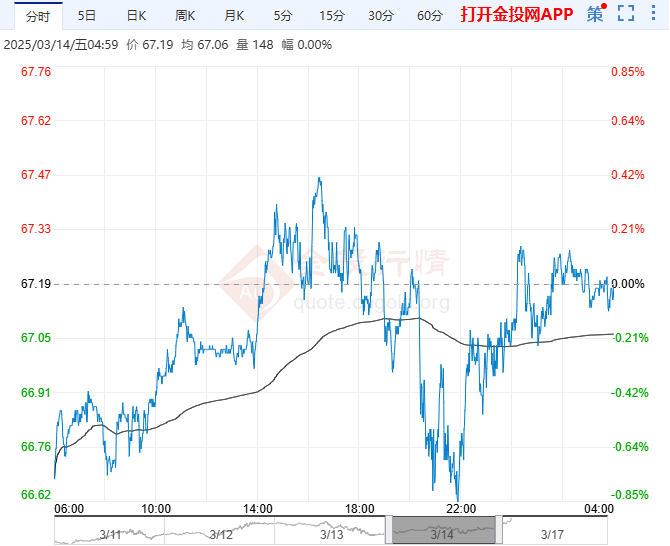
Task: Open the 日K daily candlestick tab
Action: coord(136,15)
